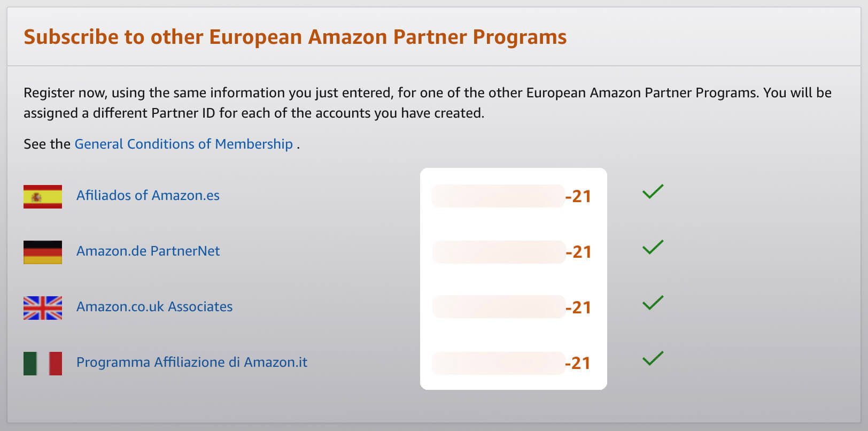Go to Amazon.co.uk Associates program

[154, 307]
